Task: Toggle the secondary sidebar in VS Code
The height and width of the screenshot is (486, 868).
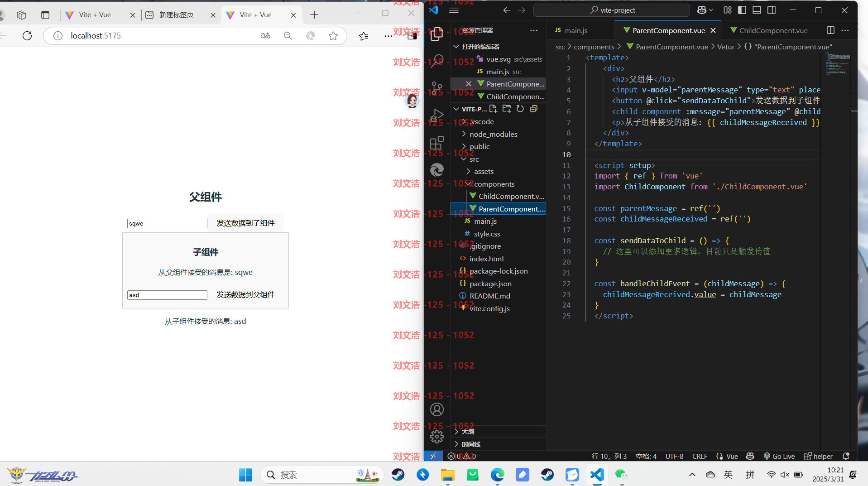Action: coord(772,10)
